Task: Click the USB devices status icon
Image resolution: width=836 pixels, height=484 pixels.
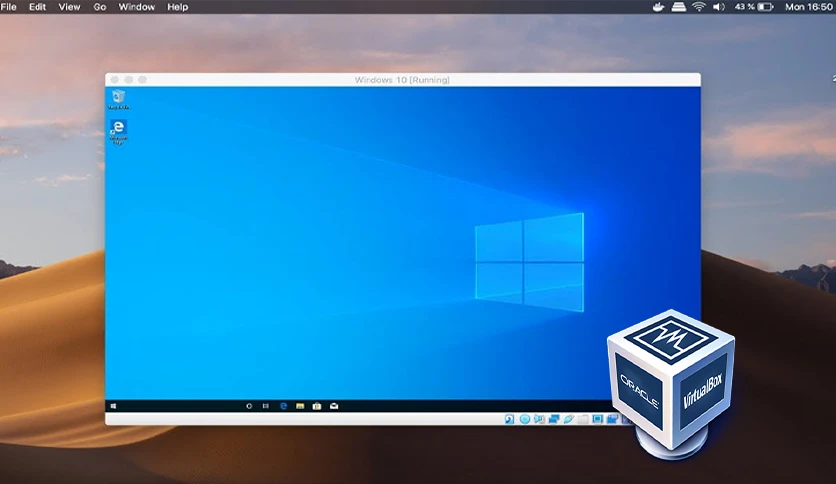Action: pos(568,420)
